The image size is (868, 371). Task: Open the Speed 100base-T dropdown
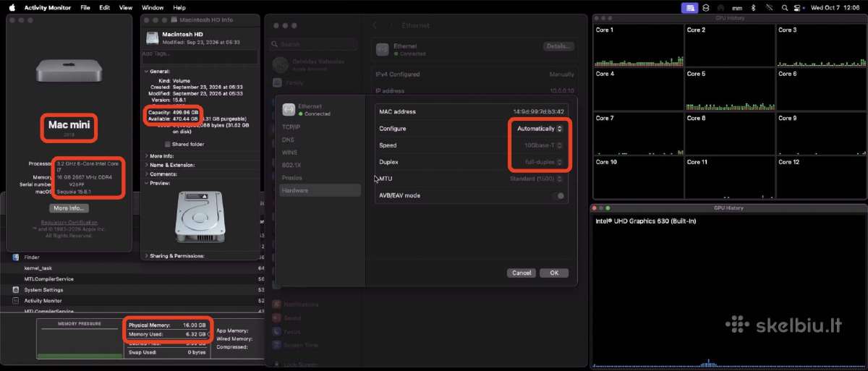[x=543, y=145]
